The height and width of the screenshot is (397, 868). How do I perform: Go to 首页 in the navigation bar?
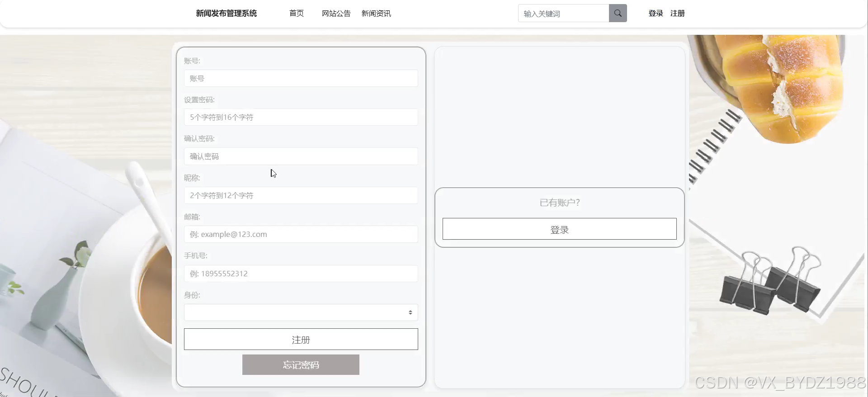[x=297, y=14]
